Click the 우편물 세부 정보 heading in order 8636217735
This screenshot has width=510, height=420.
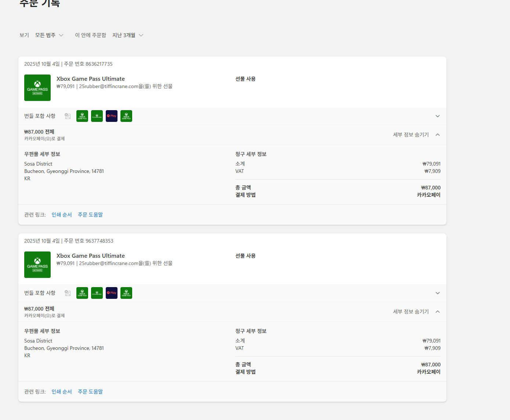42,154
